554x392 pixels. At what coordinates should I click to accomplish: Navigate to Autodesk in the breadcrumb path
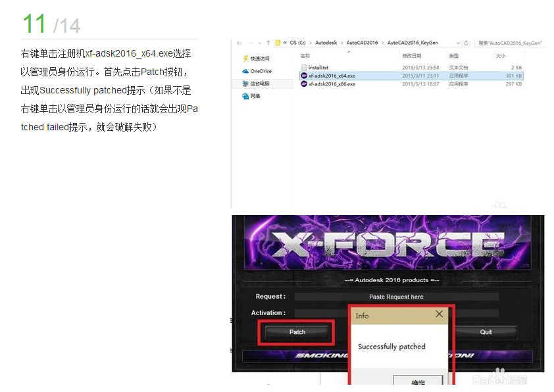click(x=326, y=43)
